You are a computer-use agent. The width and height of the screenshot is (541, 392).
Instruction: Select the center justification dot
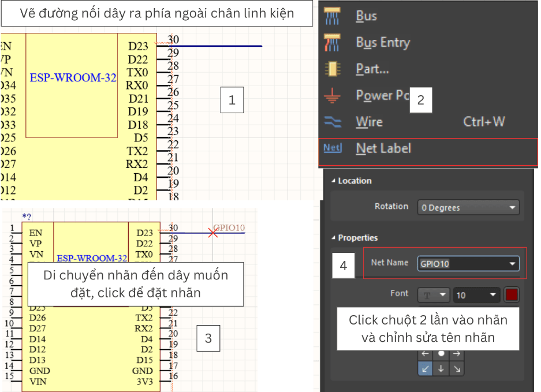[x=441, y=353]
